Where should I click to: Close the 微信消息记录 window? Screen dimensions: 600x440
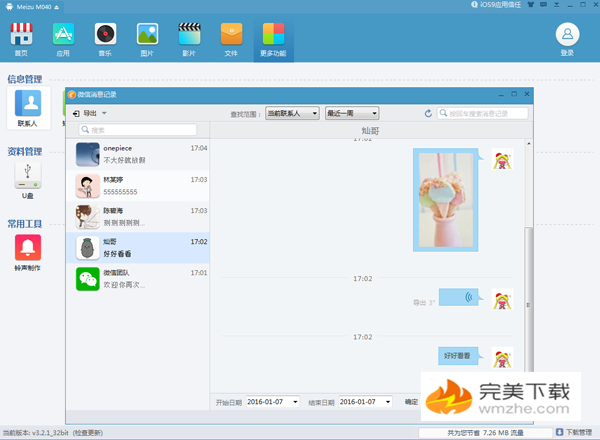tap(527, 94)
